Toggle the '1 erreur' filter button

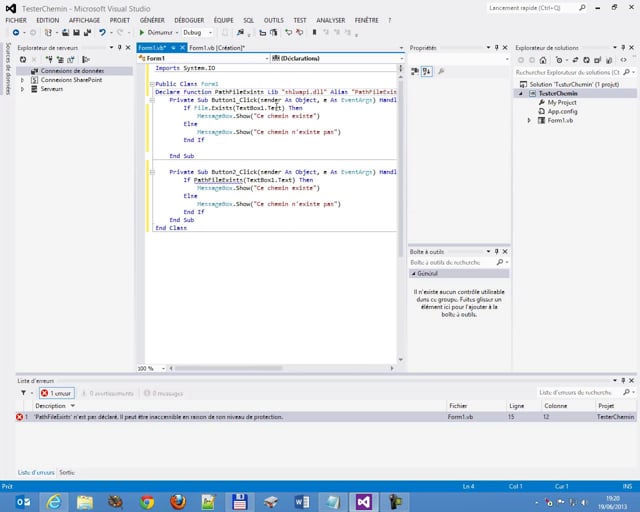57,393
